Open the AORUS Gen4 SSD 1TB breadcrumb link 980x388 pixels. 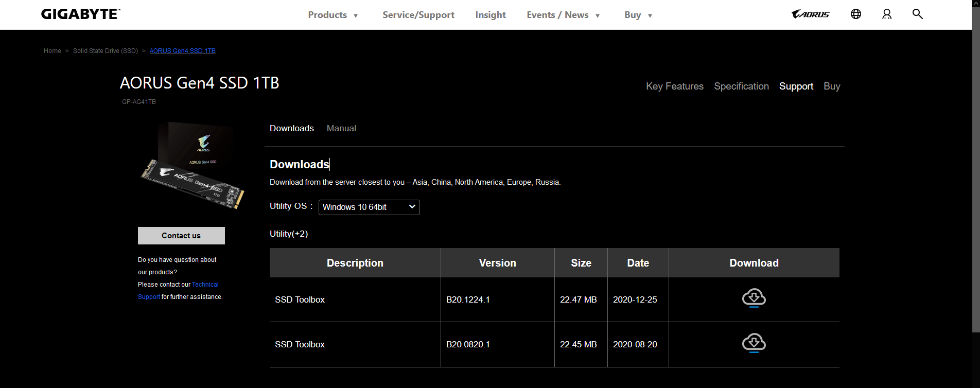183,51
